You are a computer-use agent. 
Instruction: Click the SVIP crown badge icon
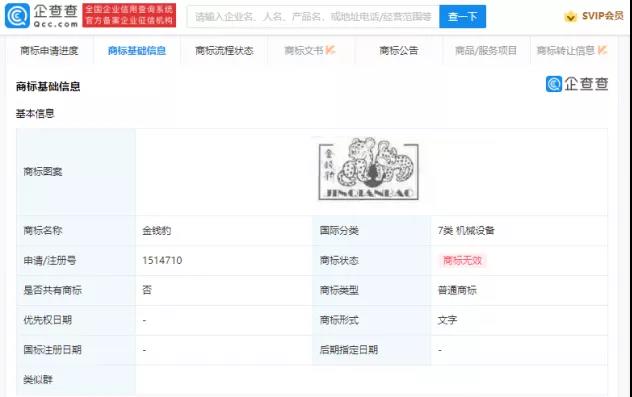[x=571, y=17]
